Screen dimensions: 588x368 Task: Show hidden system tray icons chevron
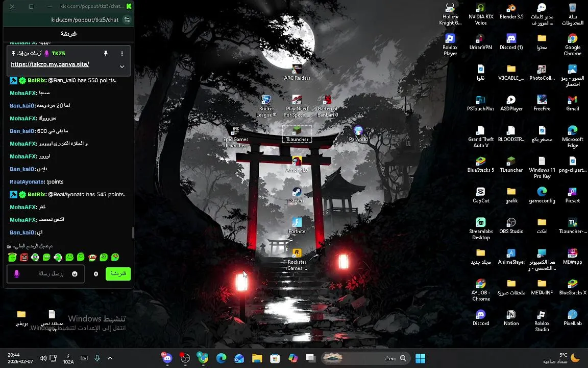[110, 358]
